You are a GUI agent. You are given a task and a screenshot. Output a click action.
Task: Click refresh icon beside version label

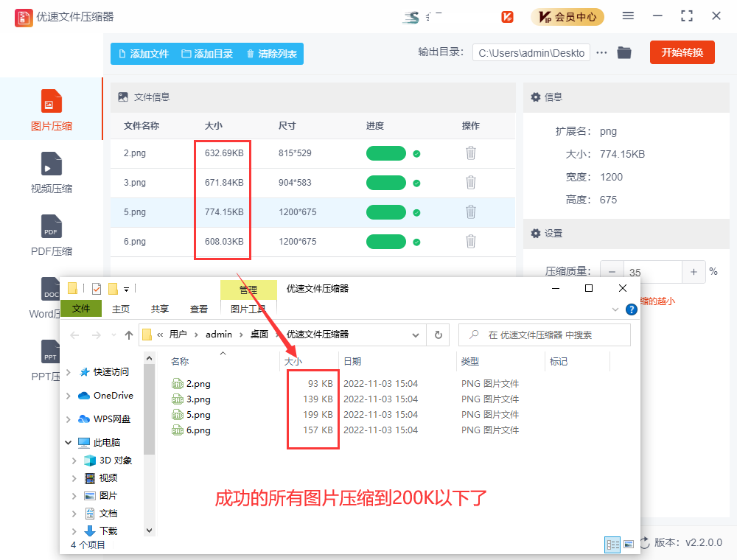click(644, 543)
